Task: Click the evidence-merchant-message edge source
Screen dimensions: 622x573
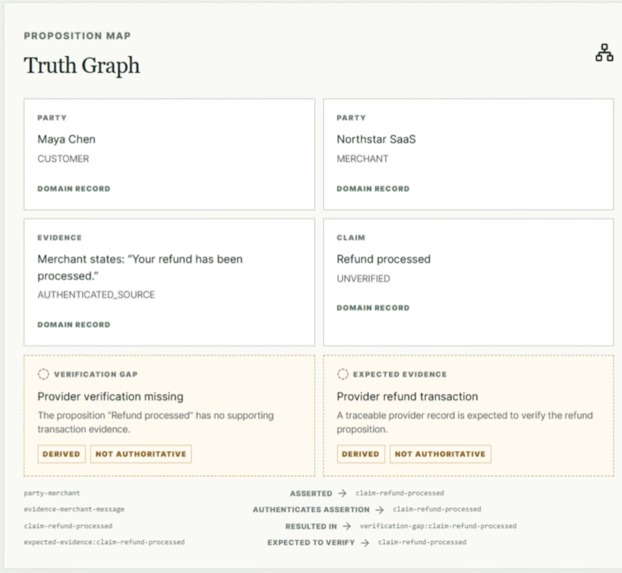Action: click(74, 509)
